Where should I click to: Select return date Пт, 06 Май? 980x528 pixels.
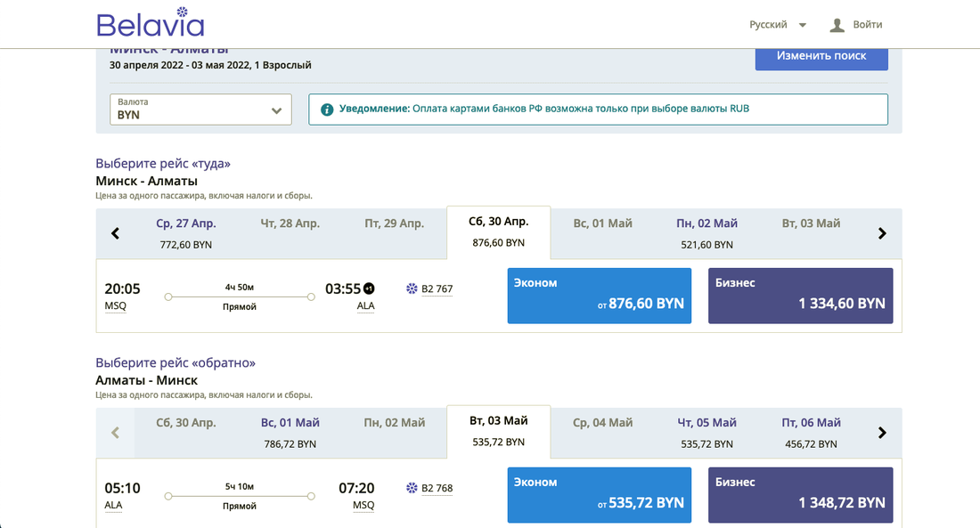pos(811,432)
